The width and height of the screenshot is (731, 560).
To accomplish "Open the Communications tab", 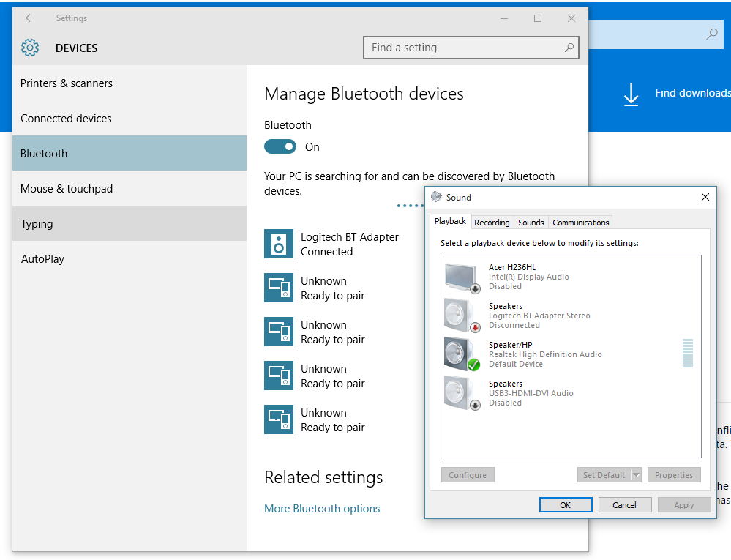I will pos(581,223).
